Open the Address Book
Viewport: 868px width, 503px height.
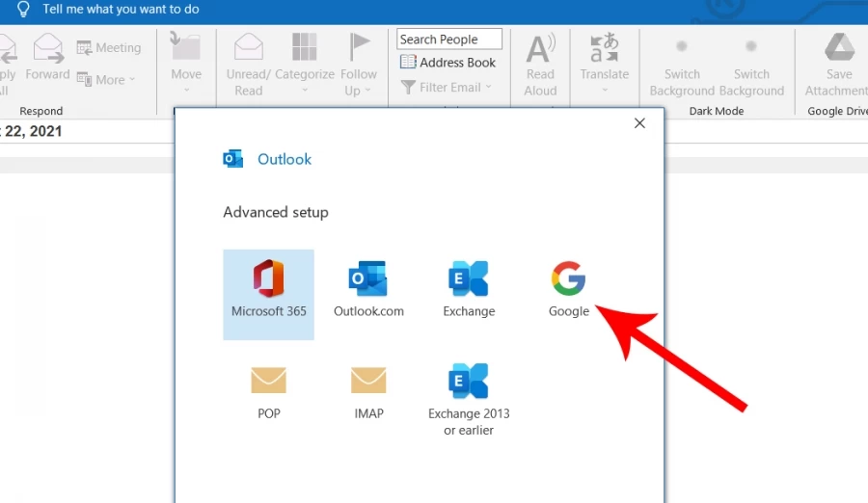(448, 63)
